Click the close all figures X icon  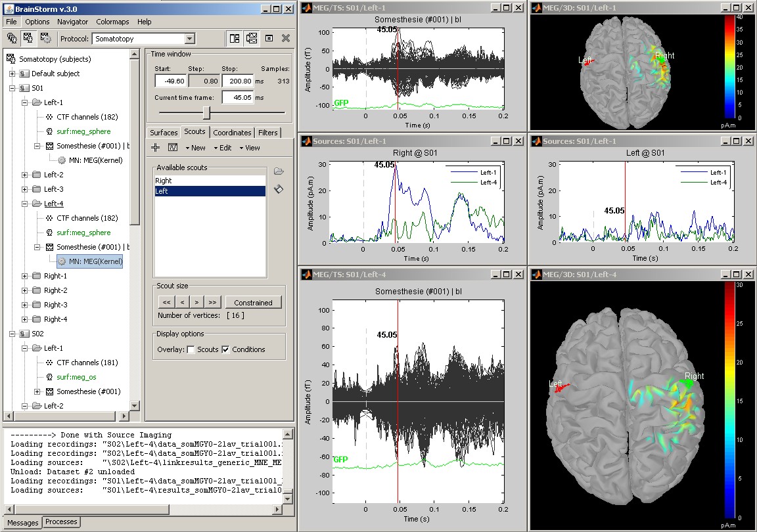[286, 38]
